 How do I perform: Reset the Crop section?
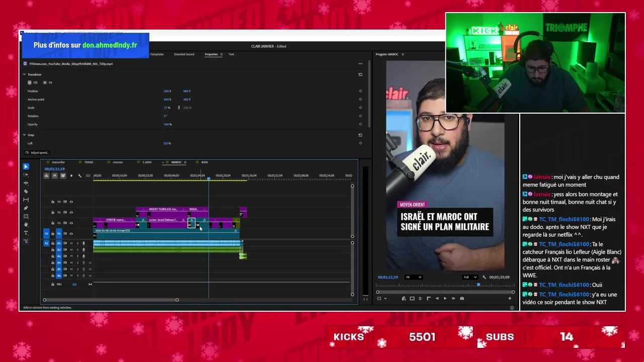tap(360, 135)
